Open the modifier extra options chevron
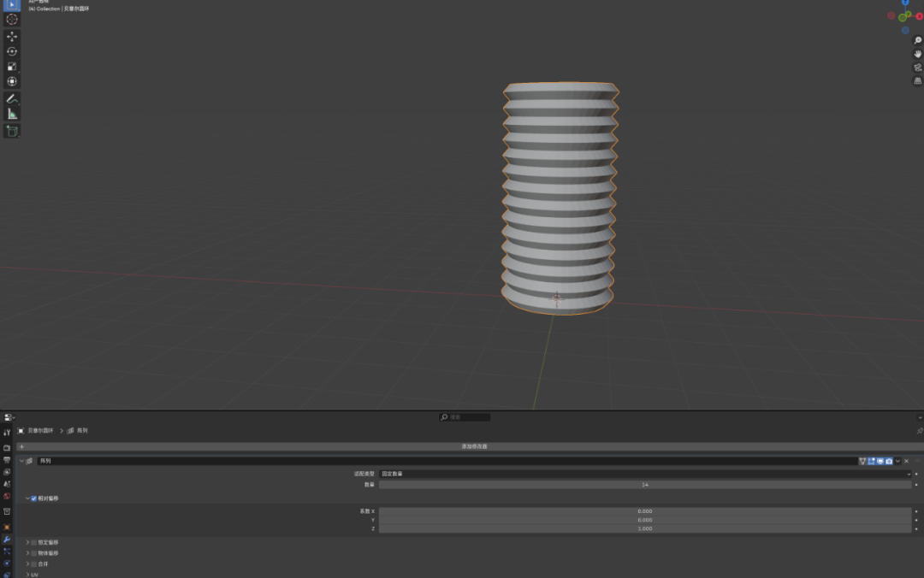 tap(898, 462)
